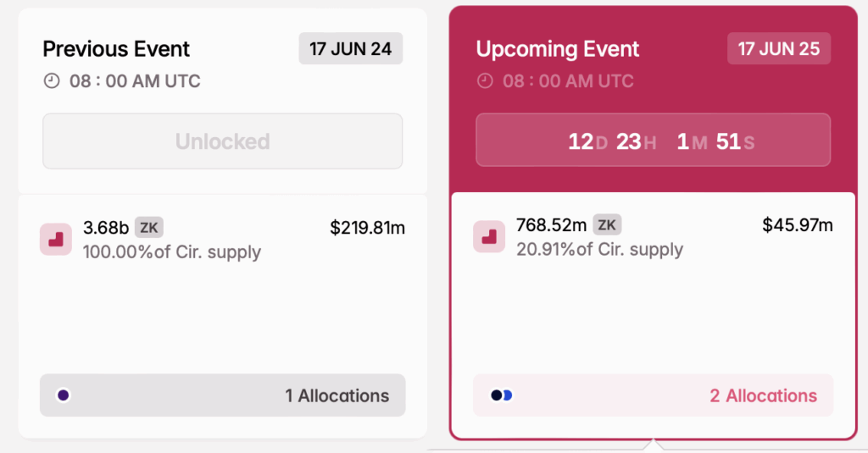Click the ZK token logo beside 768.52m
This screenshot has height=453, width=868.
pos(489,237)
